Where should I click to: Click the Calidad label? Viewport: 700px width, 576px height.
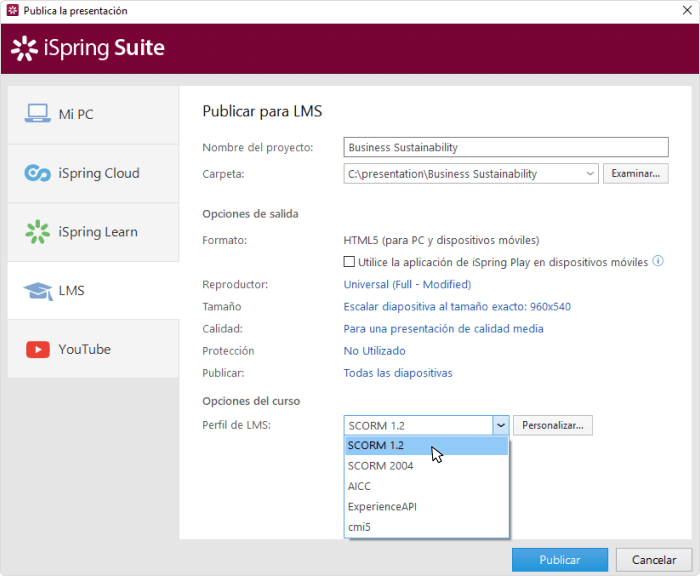222,329
